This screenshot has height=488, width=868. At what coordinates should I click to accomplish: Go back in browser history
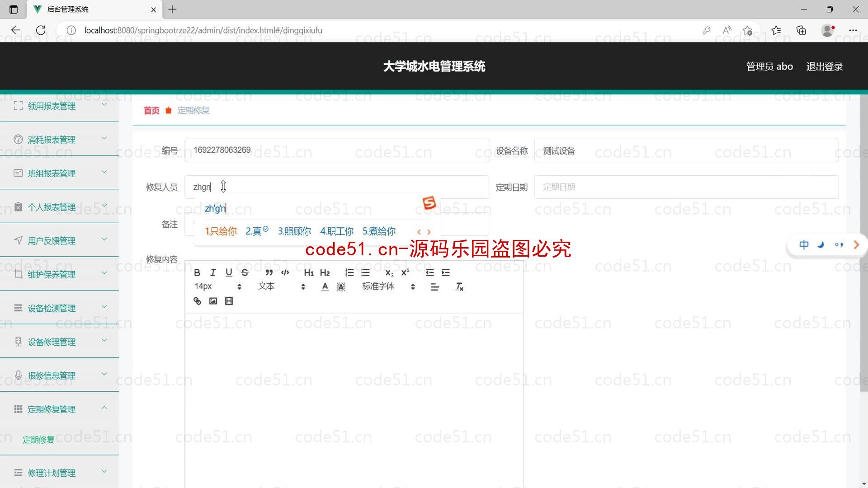coord(16,30)
